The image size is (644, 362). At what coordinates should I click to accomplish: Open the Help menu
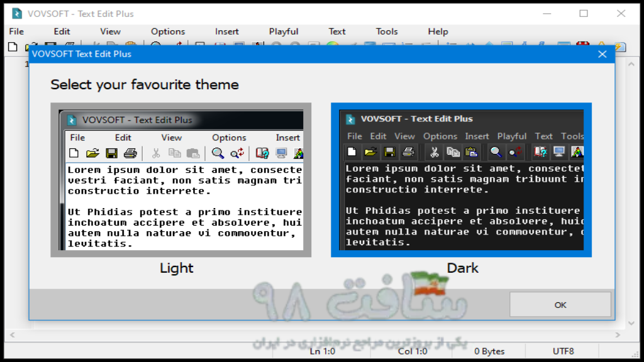438,31
